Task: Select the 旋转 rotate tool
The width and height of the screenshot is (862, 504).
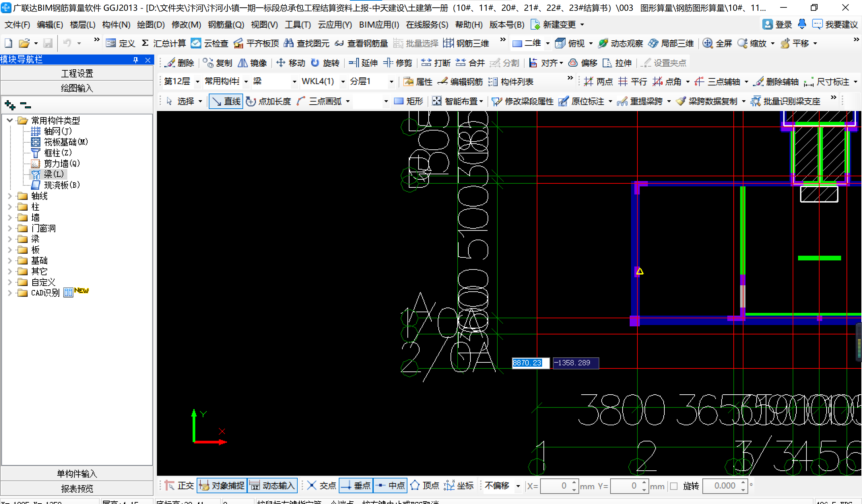Action: [325, 63]
